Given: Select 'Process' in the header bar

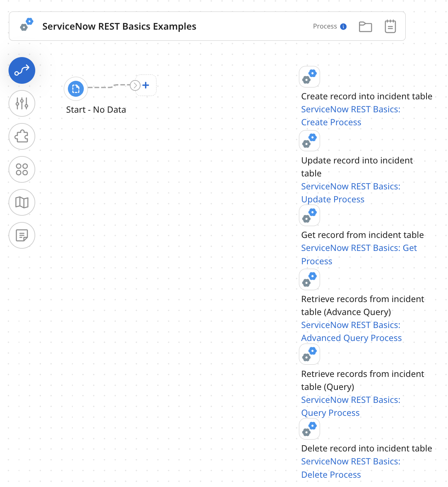Looking at the screenshot, I should 325,26.
